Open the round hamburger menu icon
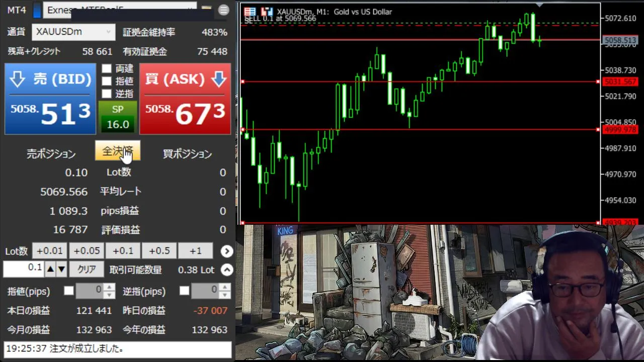 pyautogui.click(x=224, y=10)
